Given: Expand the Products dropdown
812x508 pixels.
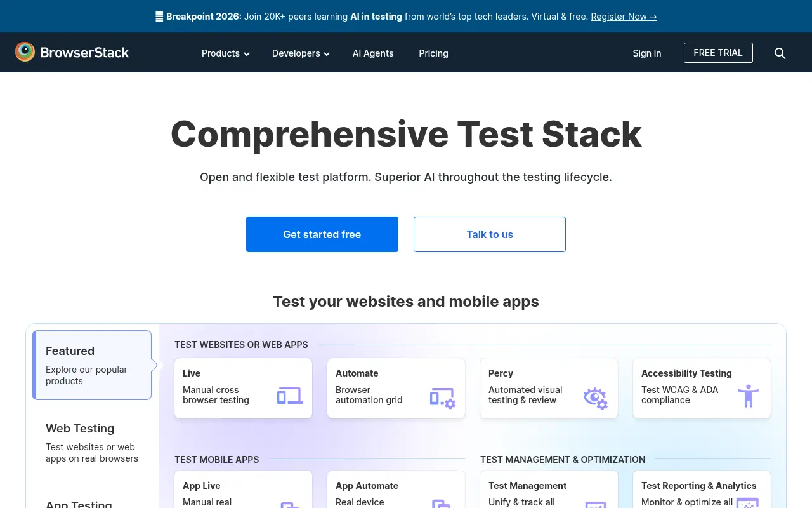Looking at the screenshot, I should pyautogui.click(x=225, y=53).
